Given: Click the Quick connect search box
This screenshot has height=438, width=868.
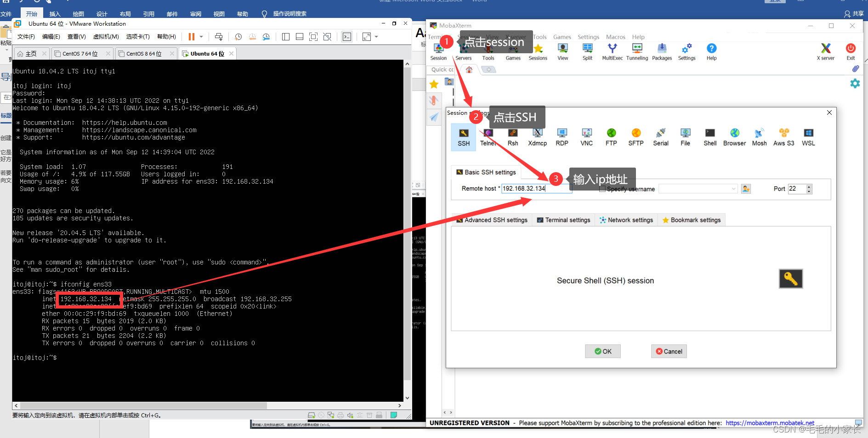Looking at the screenshot, I should coord(442,69).
